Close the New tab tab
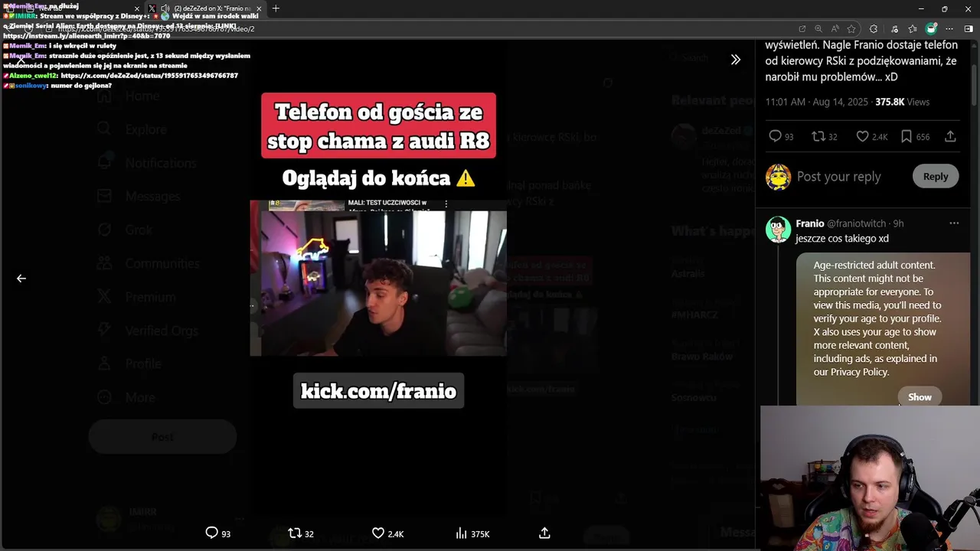The image size is (980, 551). pyautogui.click(x=137, y=8)
